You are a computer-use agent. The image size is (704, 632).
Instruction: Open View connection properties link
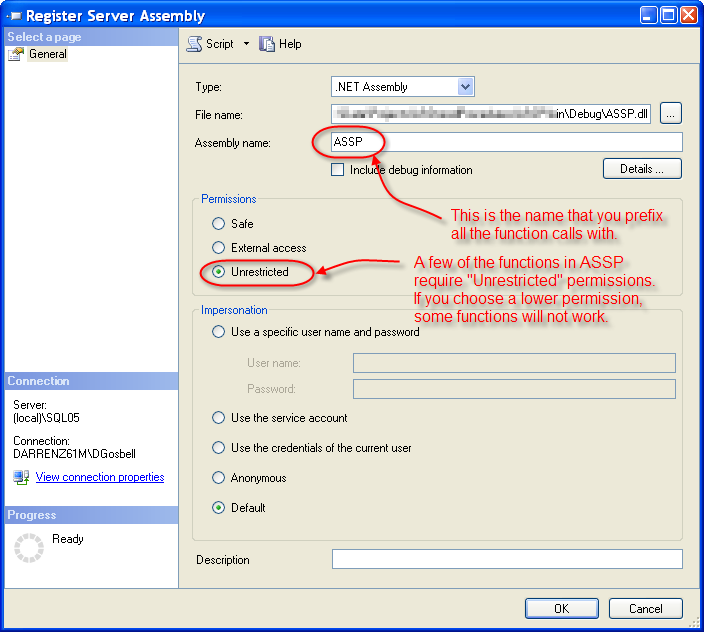click(x=100, y=477)
